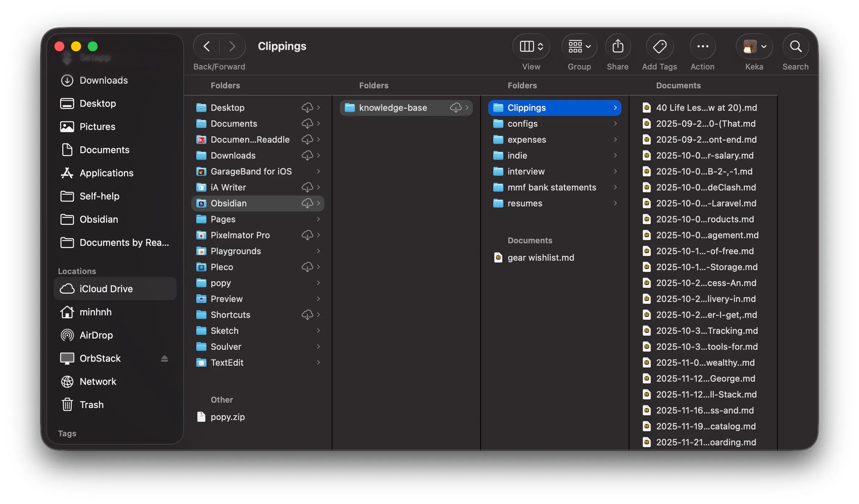Open Add Tags in the toolbar
The width and height of the screenshot is (859, 504).
[659, 46]
